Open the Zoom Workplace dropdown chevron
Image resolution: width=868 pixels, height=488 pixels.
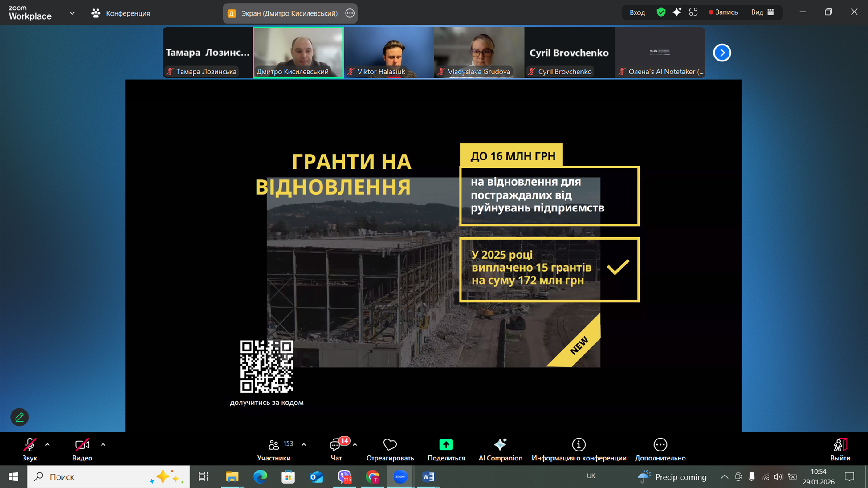[72, 13]
